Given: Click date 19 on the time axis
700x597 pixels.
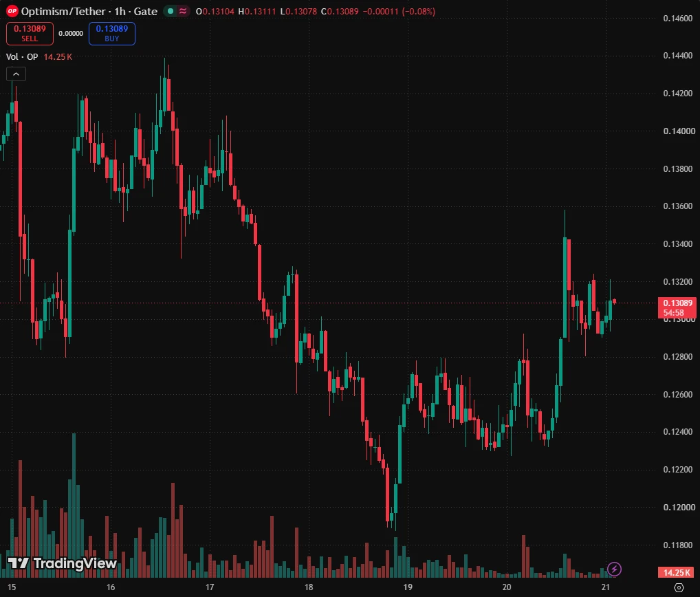Looking at the screenshot, I should (408, 587).
